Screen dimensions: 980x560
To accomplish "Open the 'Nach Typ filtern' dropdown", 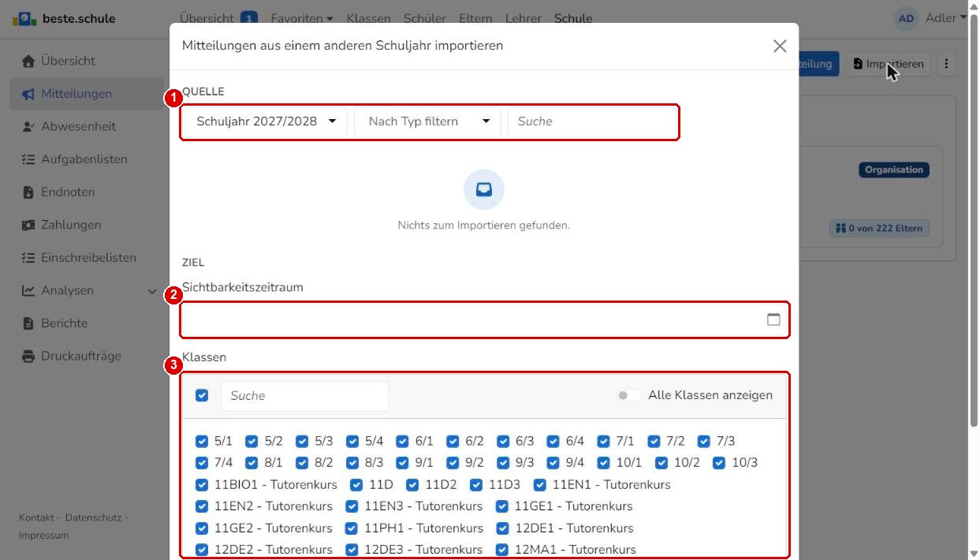I will tap(428, 121).
